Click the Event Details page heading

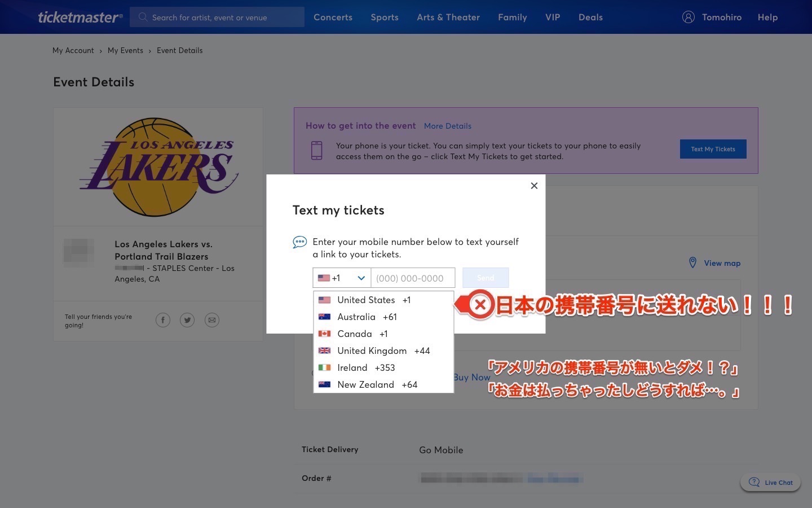(94, 82)
